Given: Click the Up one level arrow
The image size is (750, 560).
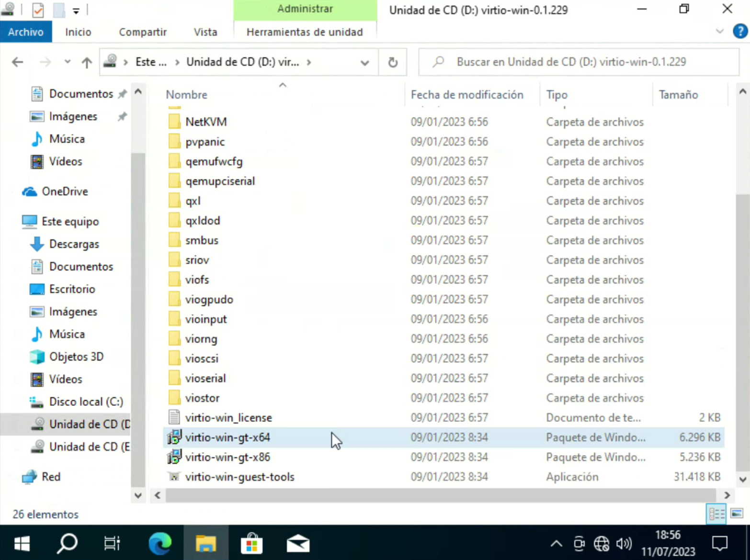Looking at the screenshot, I should coord(87,62).
